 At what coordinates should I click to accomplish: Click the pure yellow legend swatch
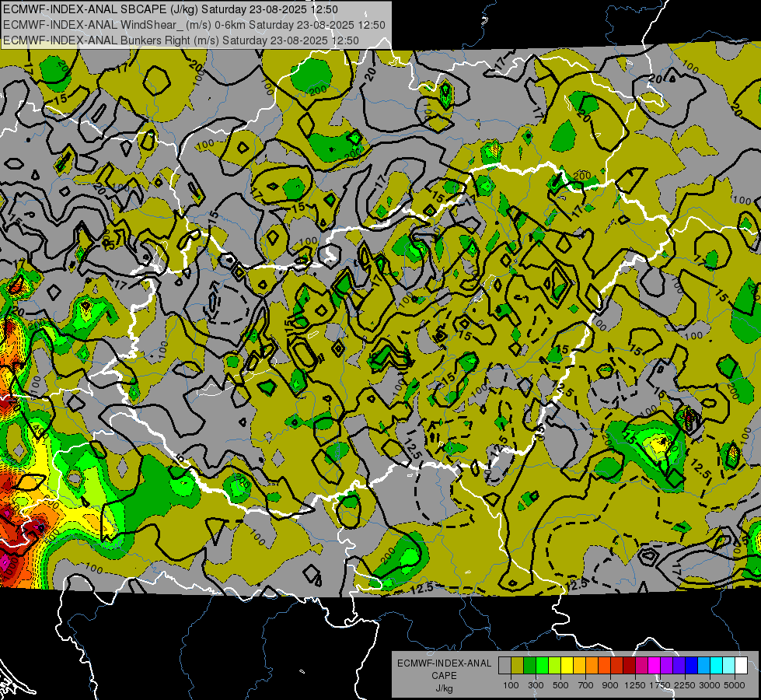[567, 666]
